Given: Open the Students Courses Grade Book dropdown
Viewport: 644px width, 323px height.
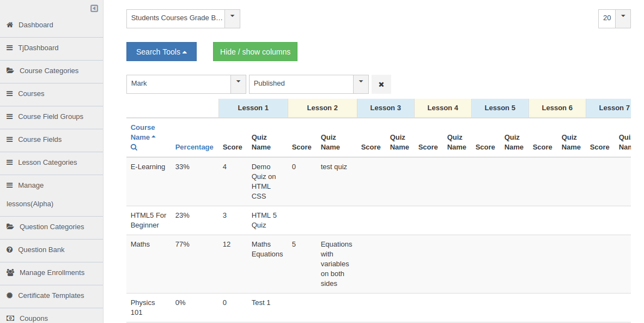Looking at the screenshot, I should click(183, 19).
